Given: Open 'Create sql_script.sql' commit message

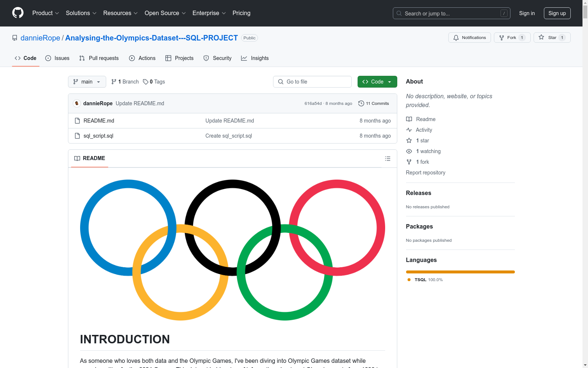Looking at the screenshot, I should click(229, 136).
